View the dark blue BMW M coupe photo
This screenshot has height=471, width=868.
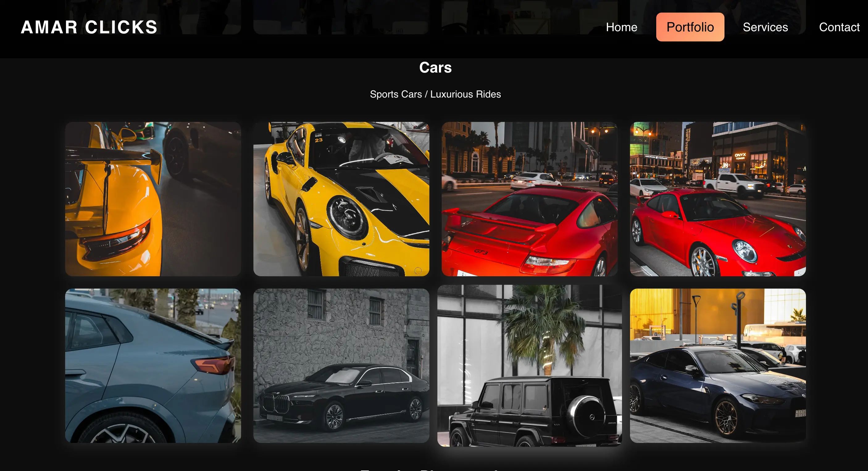[x=718, y=365]
